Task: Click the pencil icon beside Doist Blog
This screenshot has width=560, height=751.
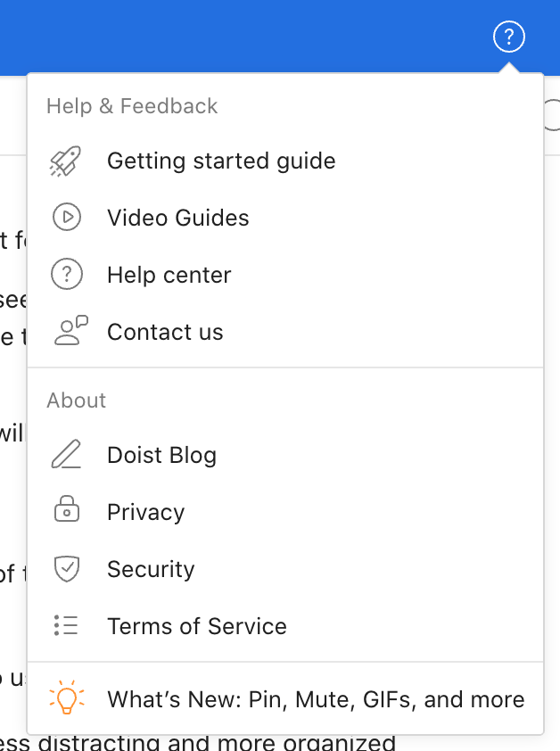Action: click(66, 455)
